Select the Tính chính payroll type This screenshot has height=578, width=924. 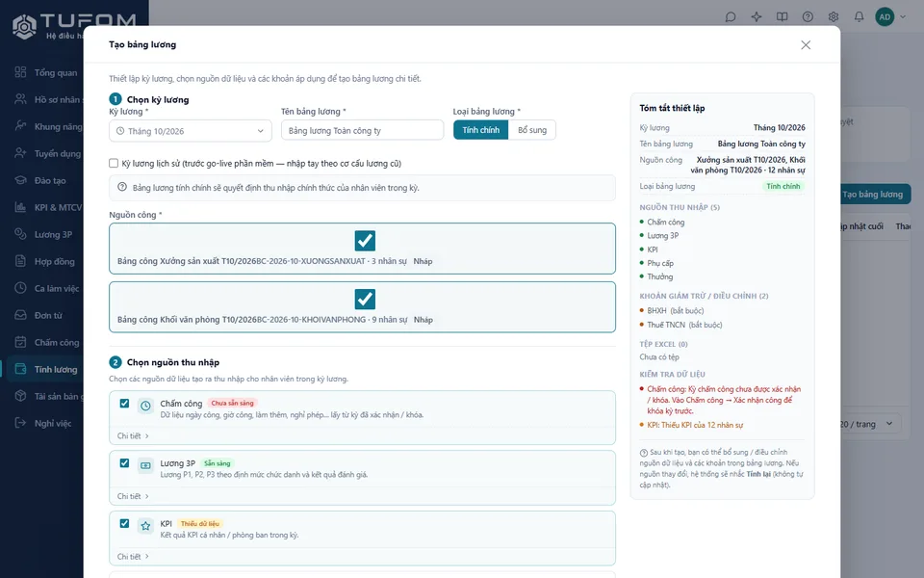[x=481, y=130]
